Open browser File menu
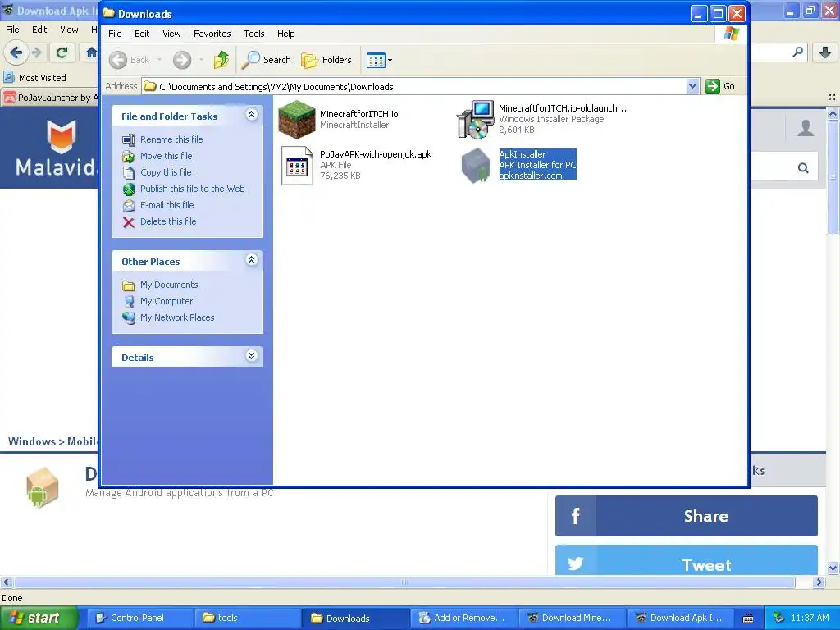840x630 pixels. 12,30
